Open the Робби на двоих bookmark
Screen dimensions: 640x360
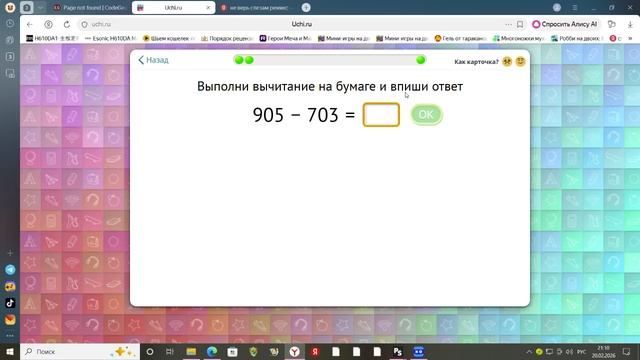577,38
